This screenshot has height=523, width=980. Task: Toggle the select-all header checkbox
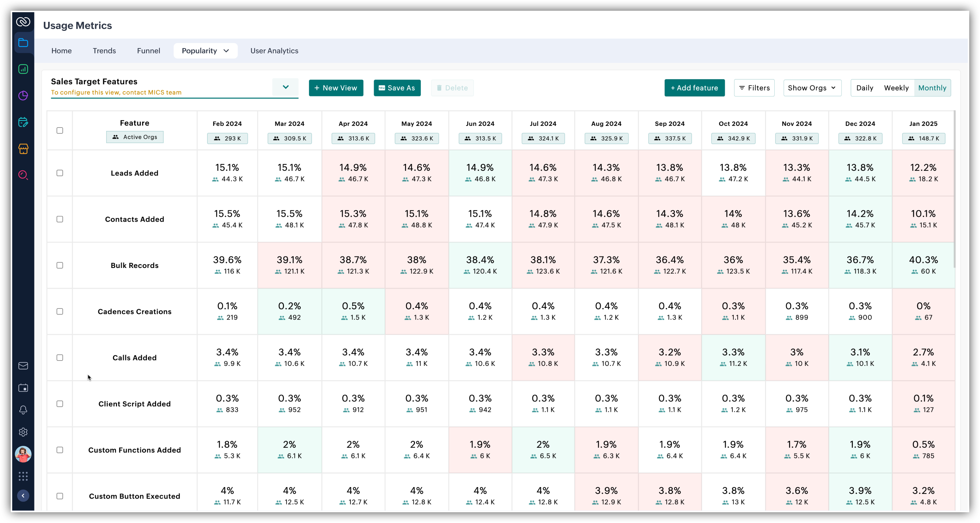pyautogui.click(x=60, y=130)
